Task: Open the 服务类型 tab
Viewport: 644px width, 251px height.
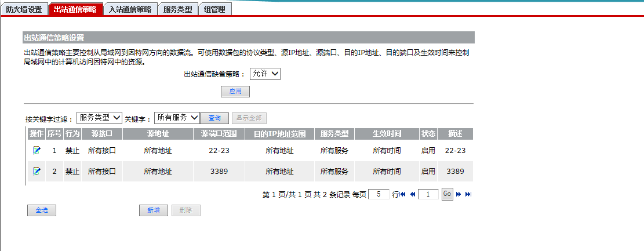Action: 177,9
